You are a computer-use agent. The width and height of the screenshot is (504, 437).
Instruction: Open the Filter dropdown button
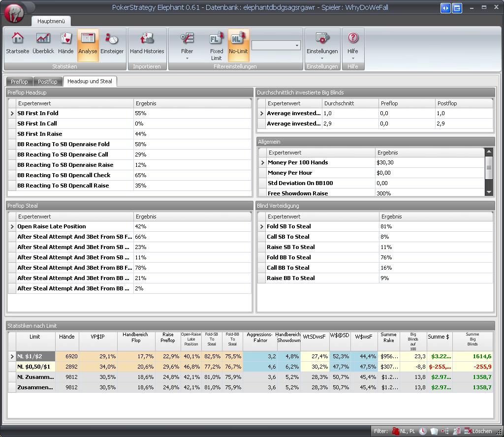click(x=187, y=46)
